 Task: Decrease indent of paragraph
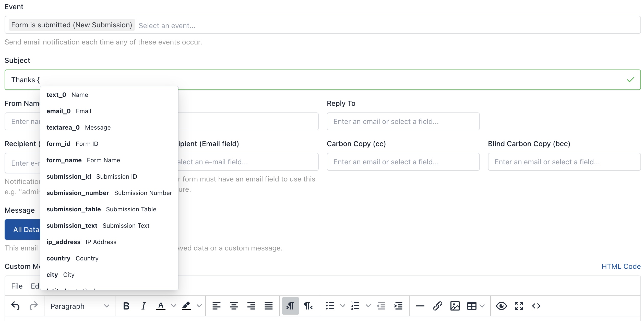pyautogui.click(x=381, y=306)
